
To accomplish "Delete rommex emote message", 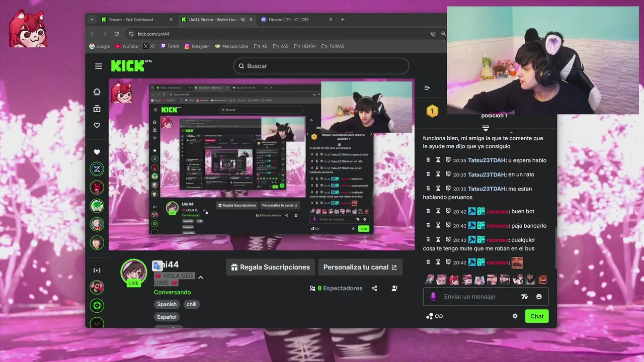I will coord(428,262).
